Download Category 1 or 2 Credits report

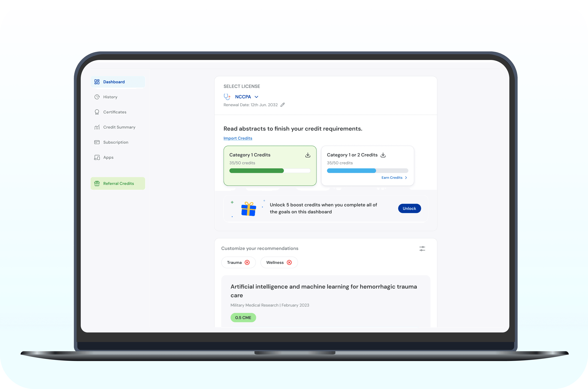(383, 155)
